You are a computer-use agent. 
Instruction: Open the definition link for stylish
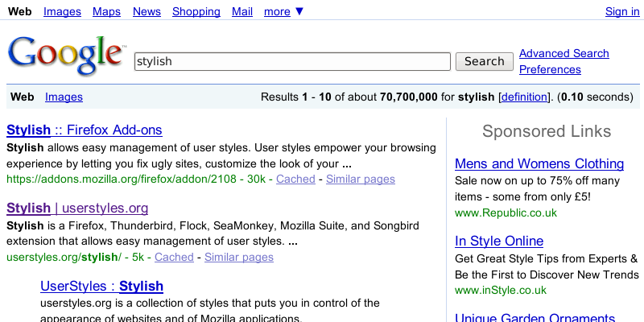524,97
